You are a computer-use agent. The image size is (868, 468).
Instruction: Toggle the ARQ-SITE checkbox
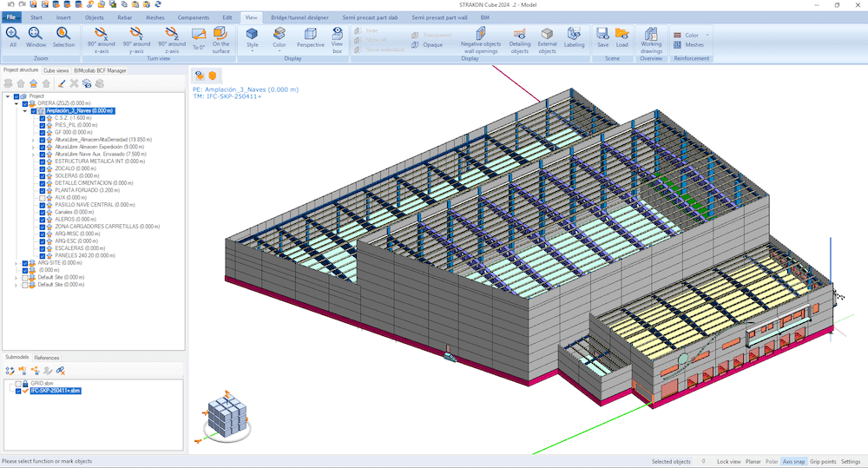click(x=25, y=263)
